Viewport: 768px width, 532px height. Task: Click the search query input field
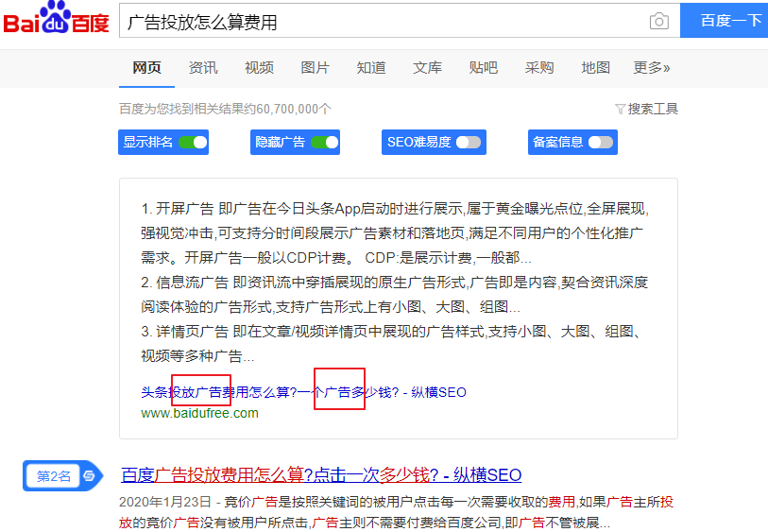[x=378, y=22]
